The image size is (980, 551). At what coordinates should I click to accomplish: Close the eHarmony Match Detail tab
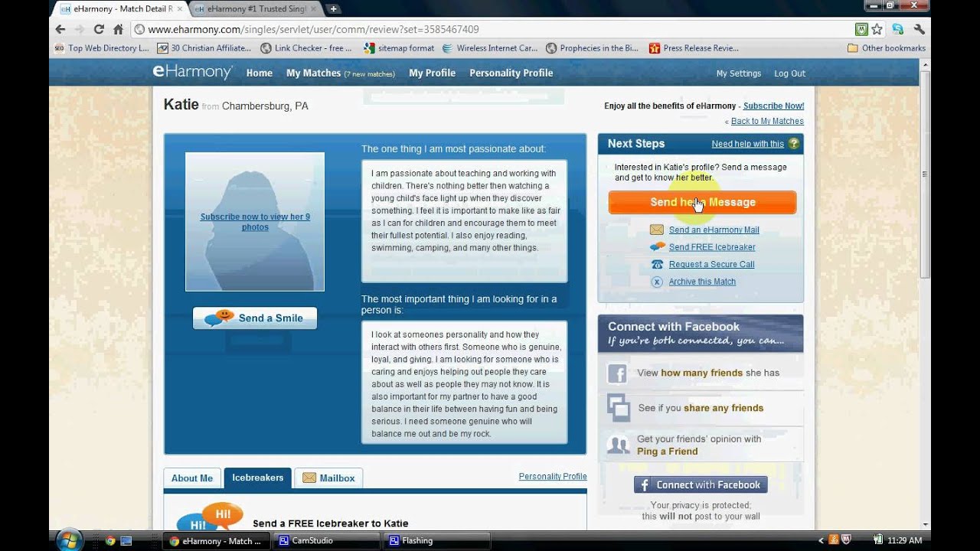coord(180,8)
